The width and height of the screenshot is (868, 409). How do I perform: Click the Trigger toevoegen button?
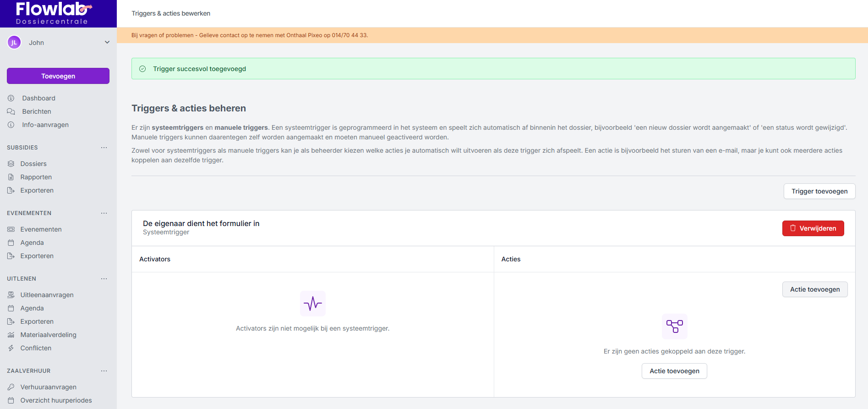(x=819, y=191)
